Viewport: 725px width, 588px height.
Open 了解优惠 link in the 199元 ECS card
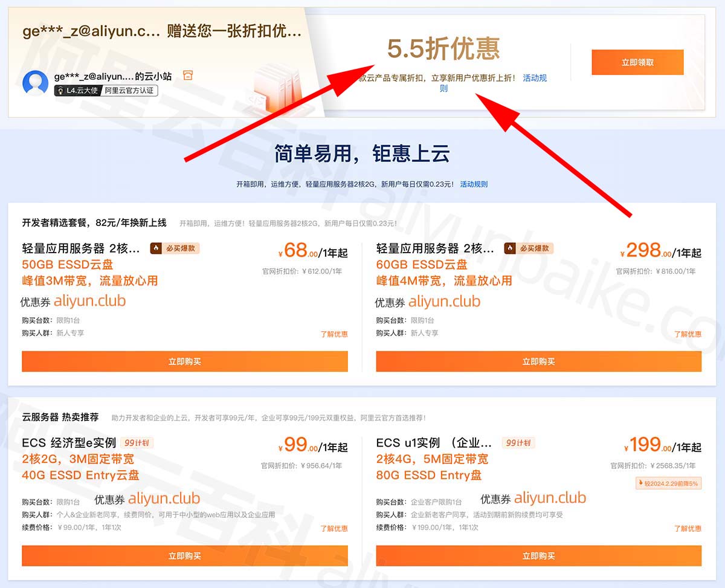tap(688, 529)
